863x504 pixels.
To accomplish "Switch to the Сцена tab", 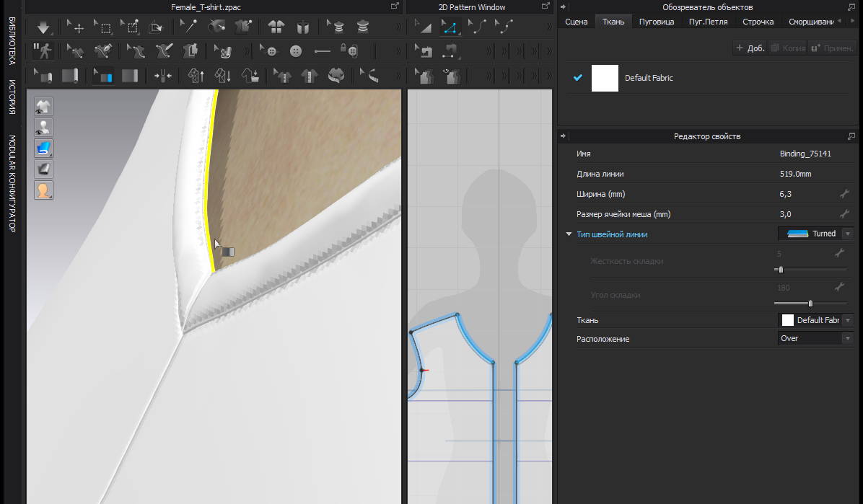I will click(576, 22).
